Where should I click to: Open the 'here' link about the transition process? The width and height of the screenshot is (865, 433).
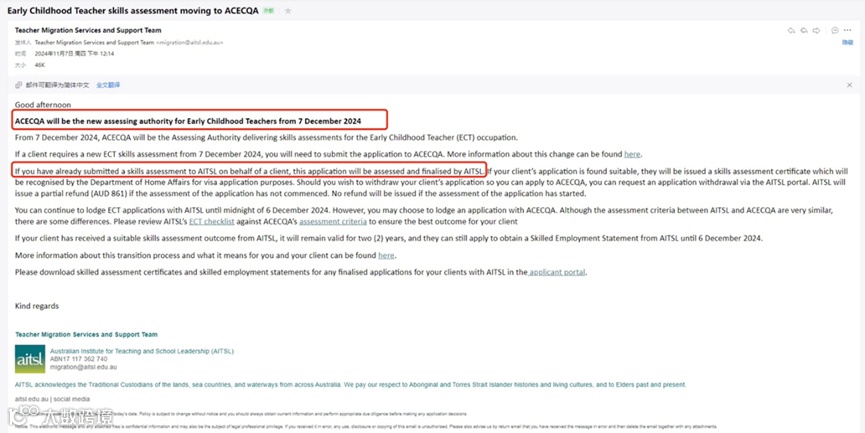tap(386, 255)
